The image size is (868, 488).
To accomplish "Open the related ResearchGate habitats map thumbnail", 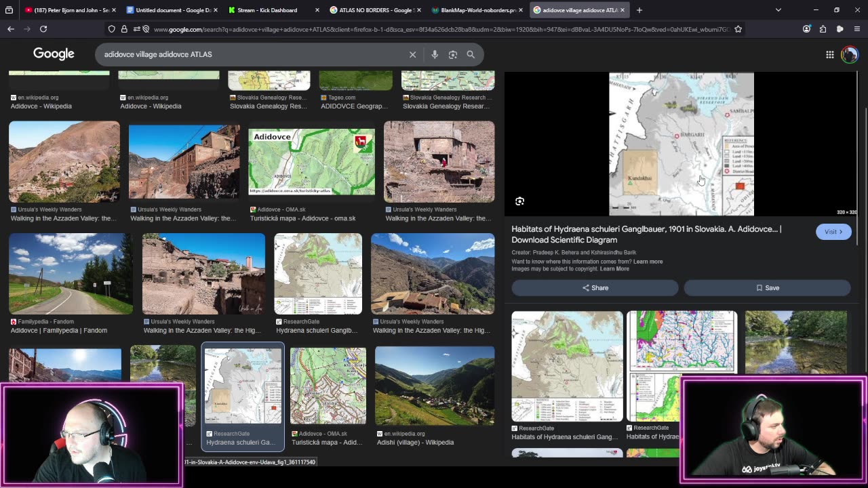I will 567,366.
